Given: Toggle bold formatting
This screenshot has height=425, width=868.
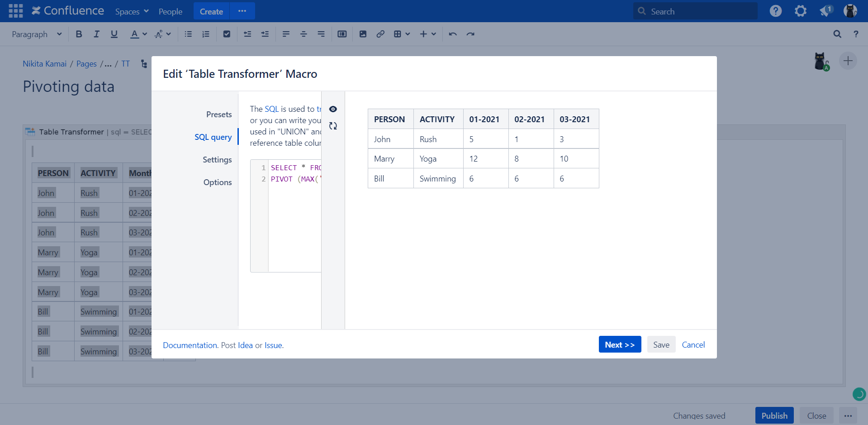Looking at the screenshot, I should coord(79,34).
